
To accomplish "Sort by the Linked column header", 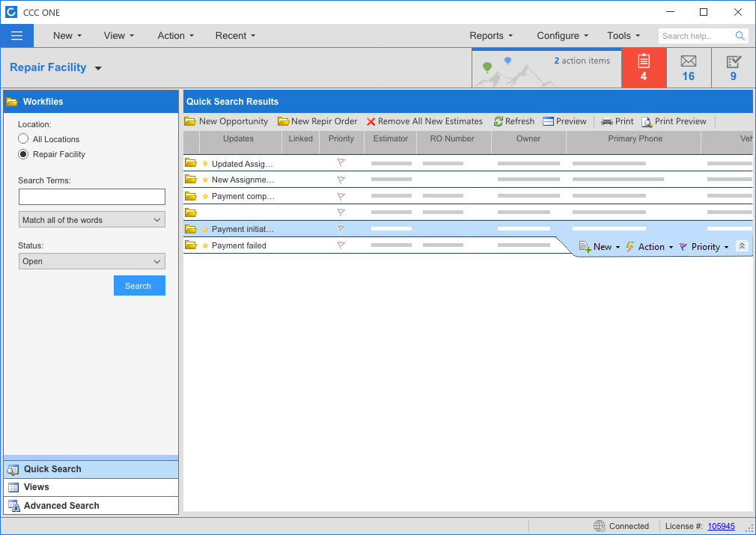I will 300,142.
